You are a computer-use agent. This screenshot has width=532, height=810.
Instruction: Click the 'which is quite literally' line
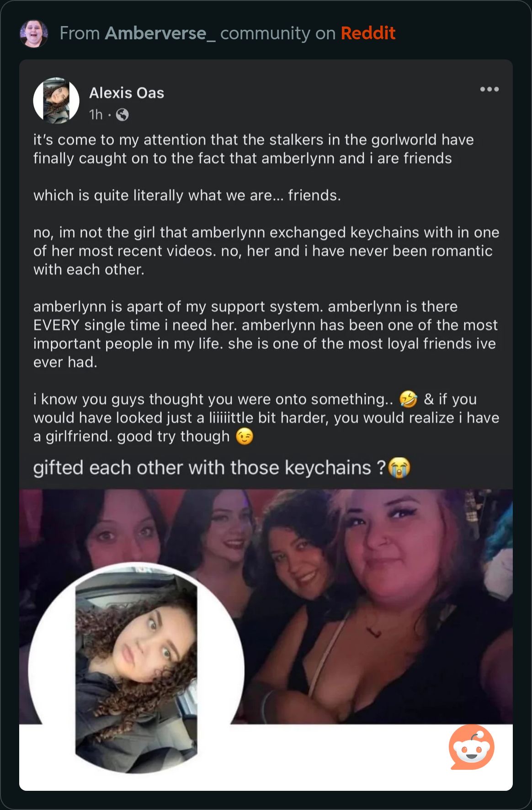click(187, 195)
